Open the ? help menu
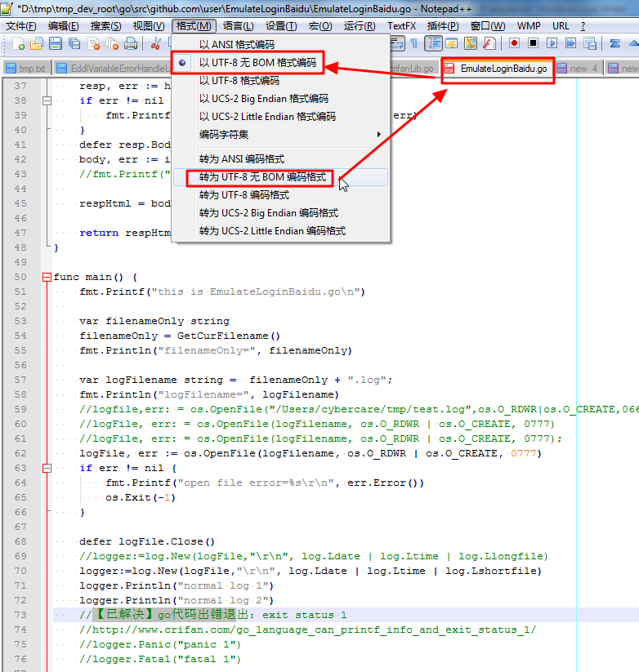Viewport: 639px width, 672px height. 583,26
